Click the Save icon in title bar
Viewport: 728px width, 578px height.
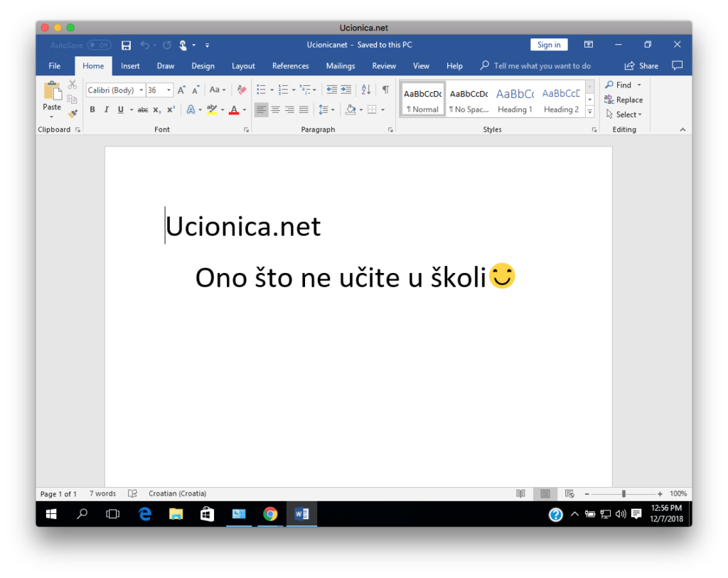[126, 46]
